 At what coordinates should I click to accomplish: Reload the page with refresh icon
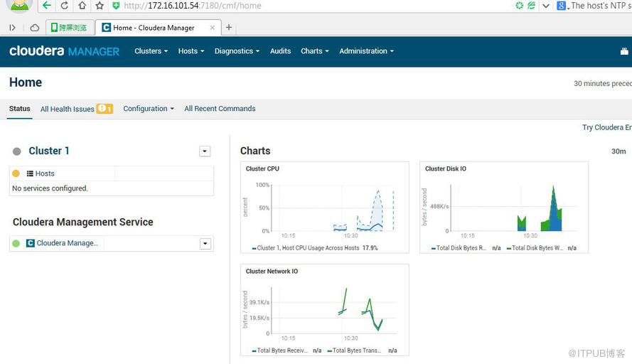pos(64,6)
